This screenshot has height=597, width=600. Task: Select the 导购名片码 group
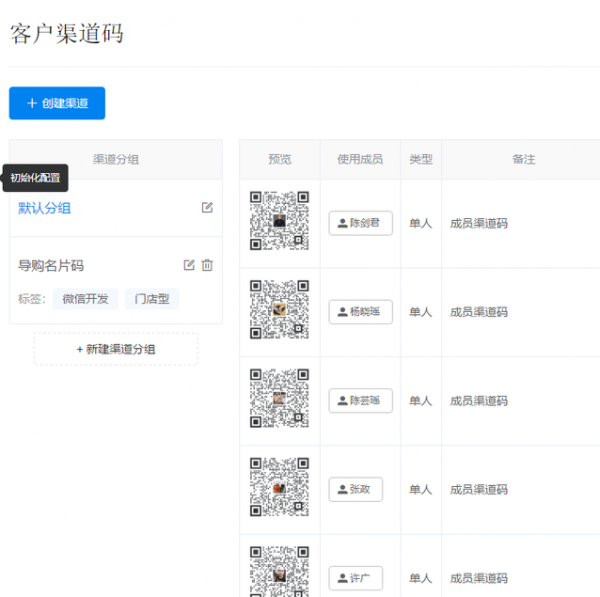(x=51, y=266)
